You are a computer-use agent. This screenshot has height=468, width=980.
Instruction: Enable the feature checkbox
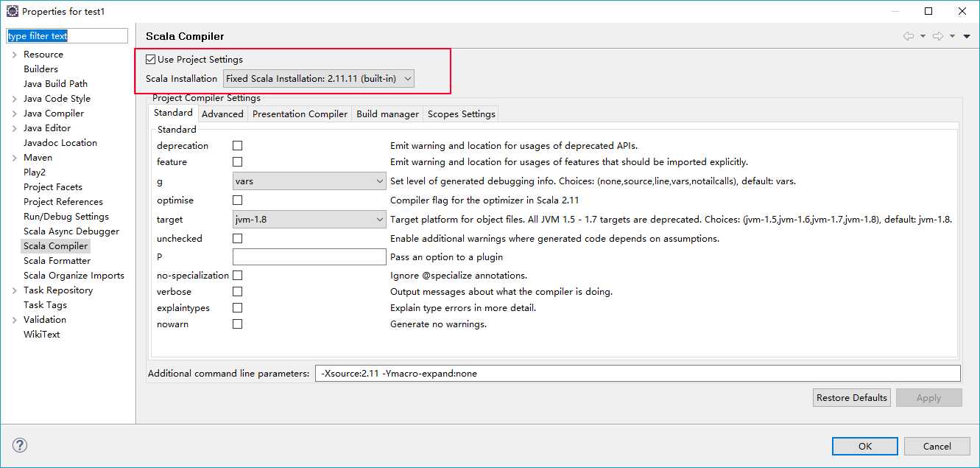pyautogui.click(x=237, y=162)
